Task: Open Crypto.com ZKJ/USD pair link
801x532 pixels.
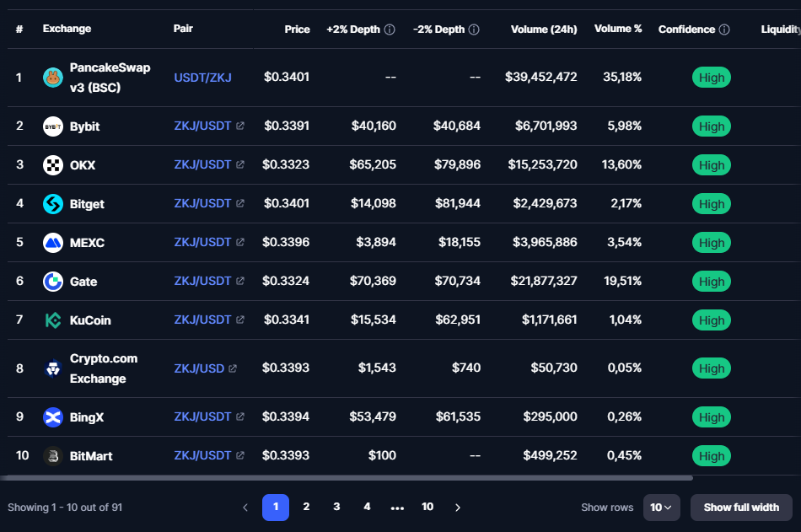Action: pos(199,368)
